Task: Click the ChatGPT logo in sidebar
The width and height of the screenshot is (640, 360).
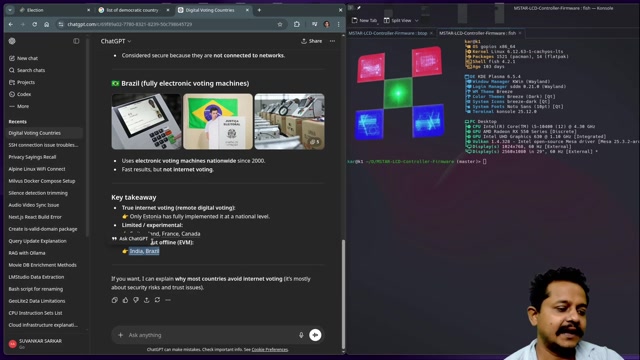Action: (12, 41)
